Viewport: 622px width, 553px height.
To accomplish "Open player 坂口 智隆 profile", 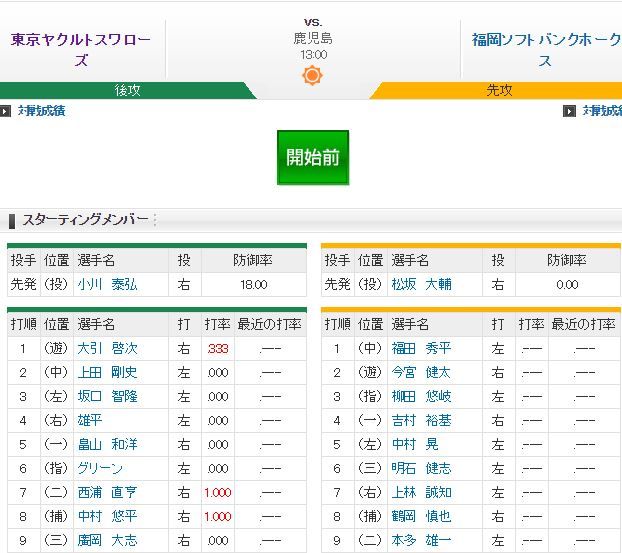I will coord(108,396).
